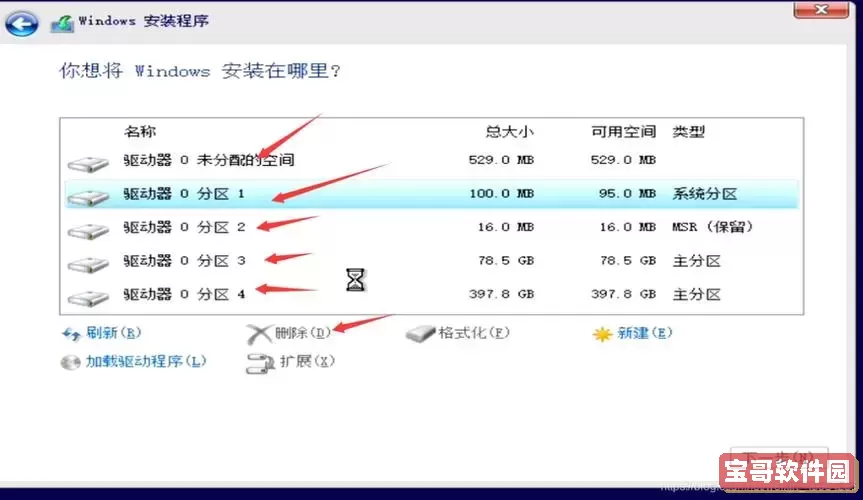Select 驱动器 0 分区 2 row
This screenshot has height=500, width=863.
(x=432, y=227)
